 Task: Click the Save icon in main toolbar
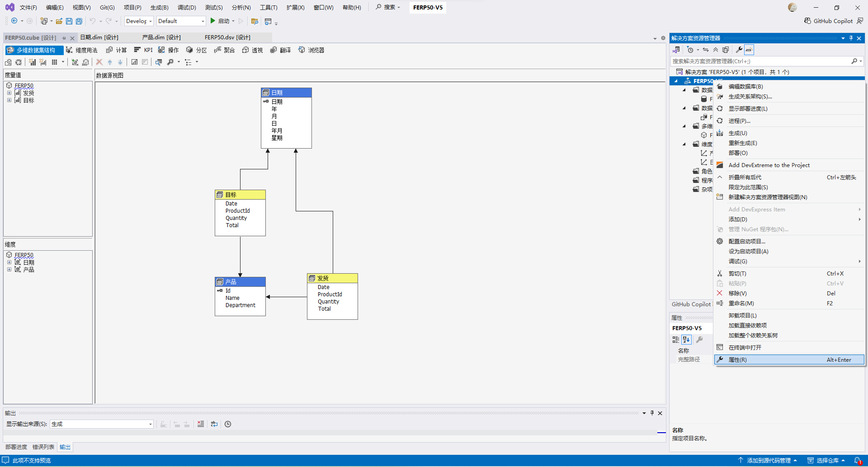(69, 21)
